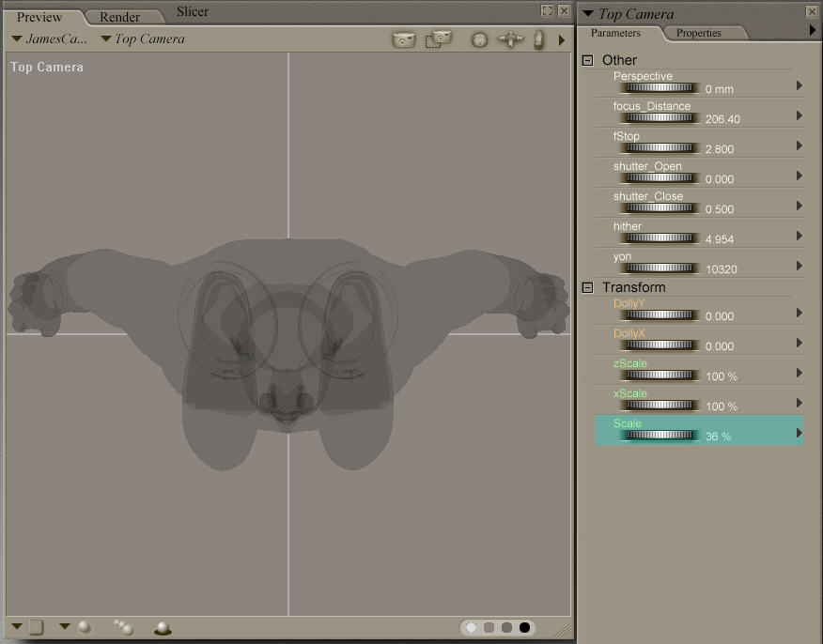Toggle ground shadows sphere icon
The width and height of the screenshot is (823, 644).
click(163, 627)
